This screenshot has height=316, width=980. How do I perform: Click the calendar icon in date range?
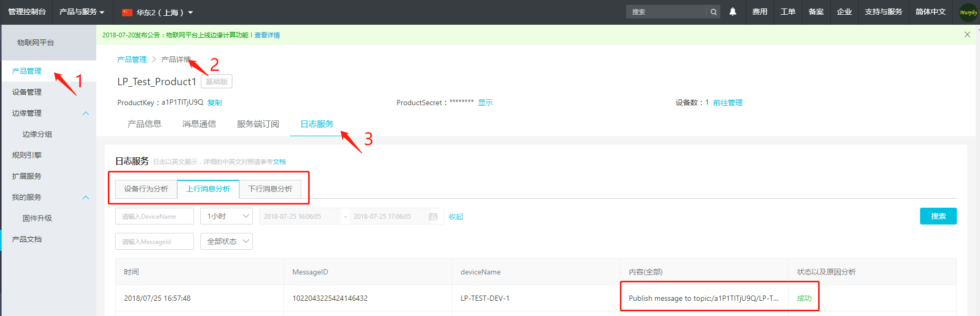click(433, 217)
